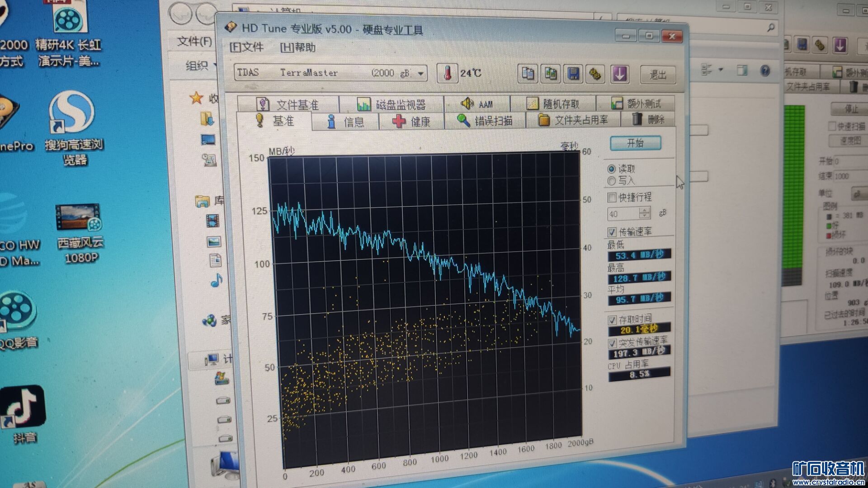Screen dimensions: 868x488
Task: Switch to 健康 health tab
Action: [411, 121]
